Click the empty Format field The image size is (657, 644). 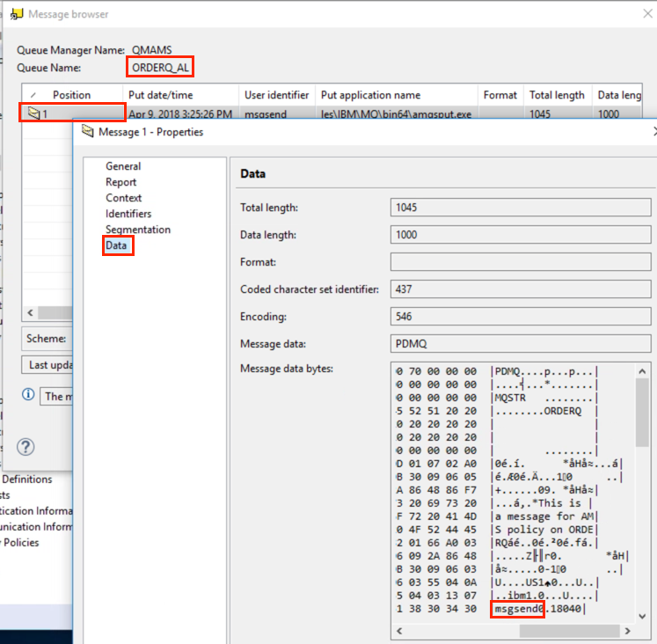click(521, 262)
